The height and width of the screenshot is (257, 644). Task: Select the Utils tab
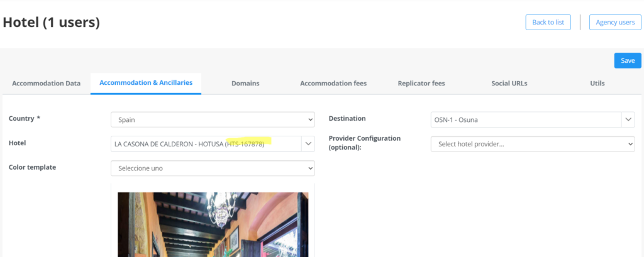click(597, 83)
